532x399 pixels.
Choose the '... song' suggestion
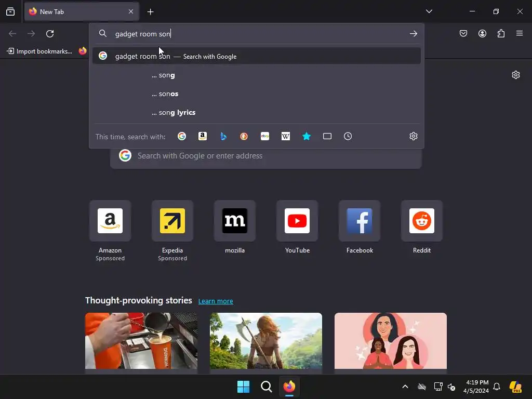pyautogui.click(x=257, y=75)
